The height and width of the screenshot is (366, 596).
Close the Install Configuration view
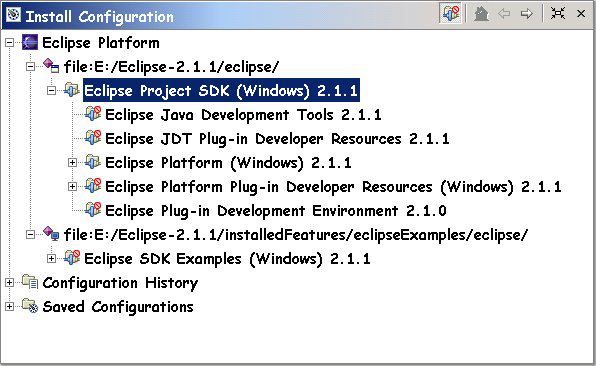[581, 14]
